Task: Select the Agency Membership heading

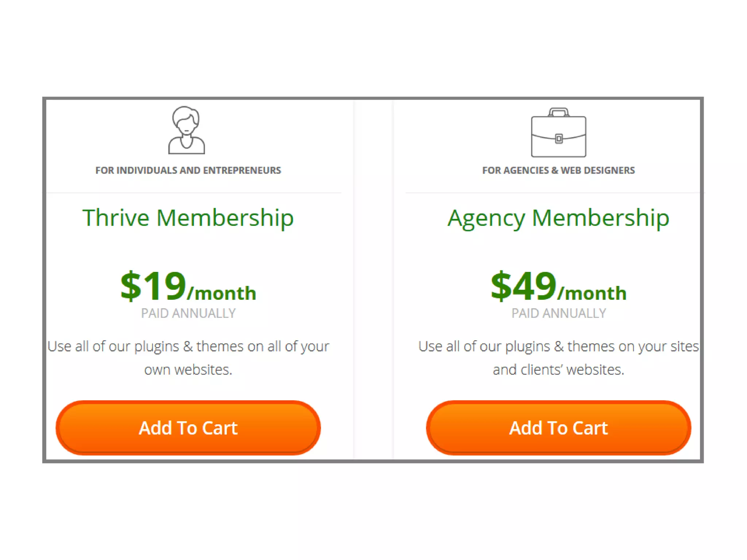Action: pos(558,218)
